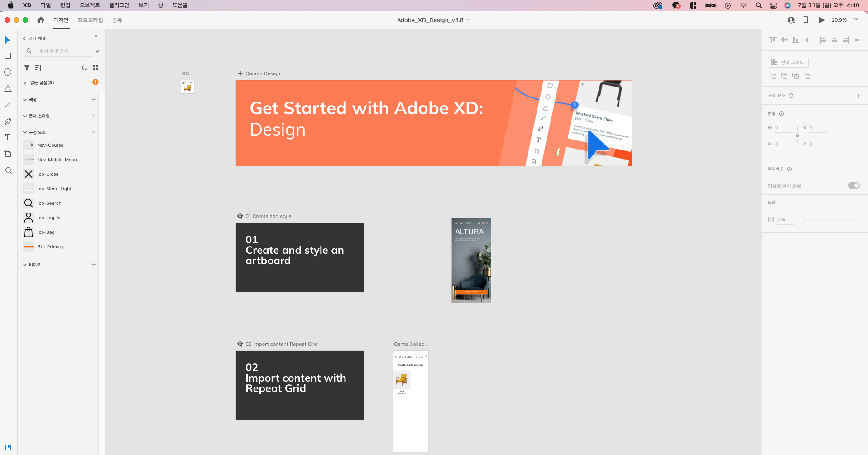
Task: Switch to the Design tab
Action: 61,20
